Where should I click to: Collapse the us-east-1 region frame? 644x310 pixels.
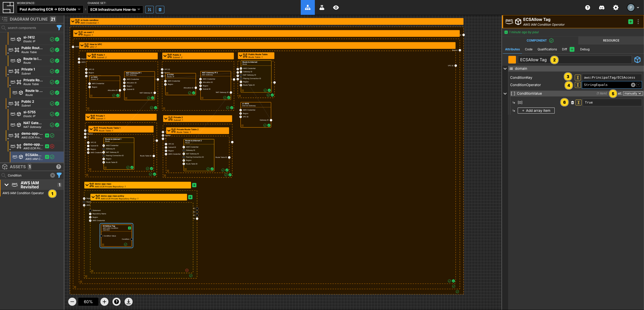click(76, 33)
